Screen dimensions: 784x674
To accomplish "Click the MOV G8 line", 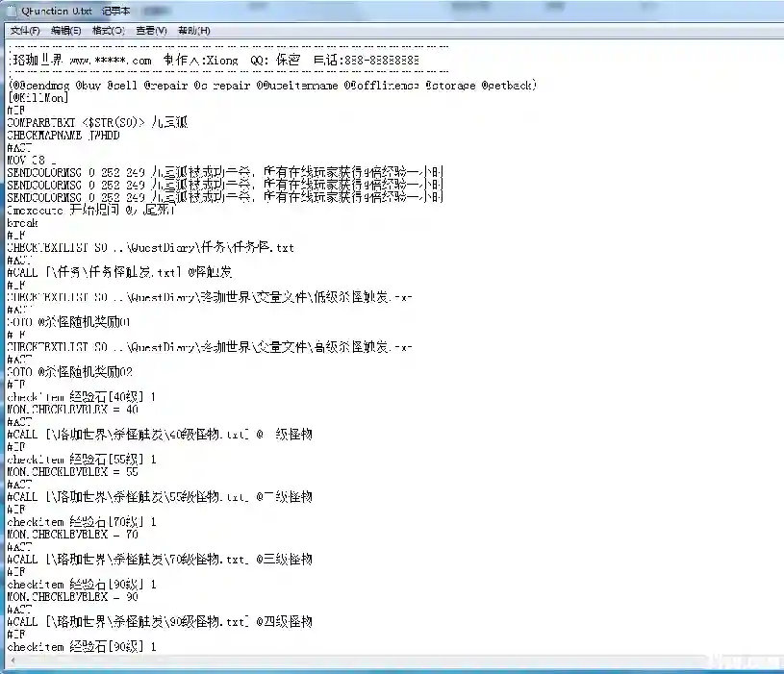I will point(32,161).
